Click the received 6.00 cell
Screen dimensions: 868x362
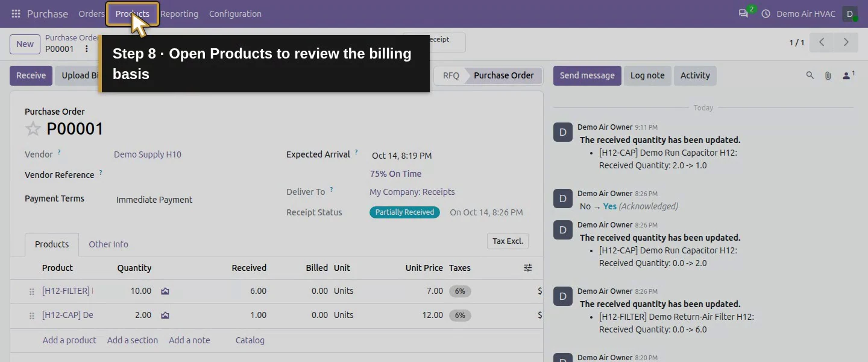pos(258,291)
